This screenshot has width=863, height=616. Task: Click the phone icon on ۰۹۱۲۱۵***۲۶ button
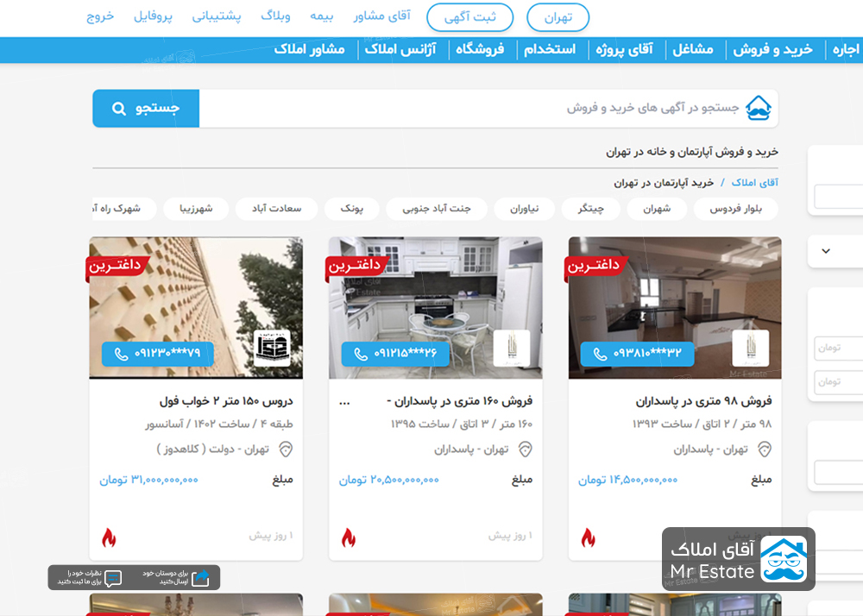coord(361,355)
